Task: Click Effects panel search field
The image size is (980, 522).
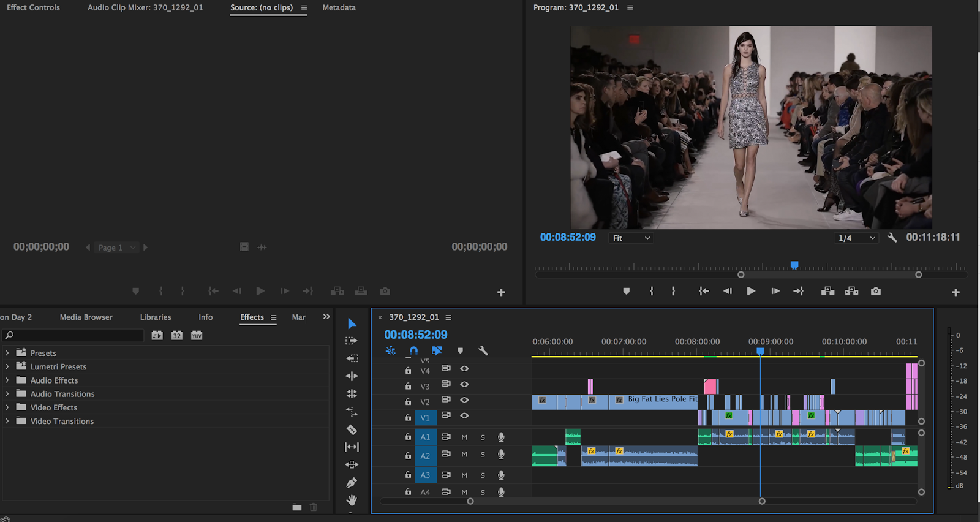Action: (73, 335)
